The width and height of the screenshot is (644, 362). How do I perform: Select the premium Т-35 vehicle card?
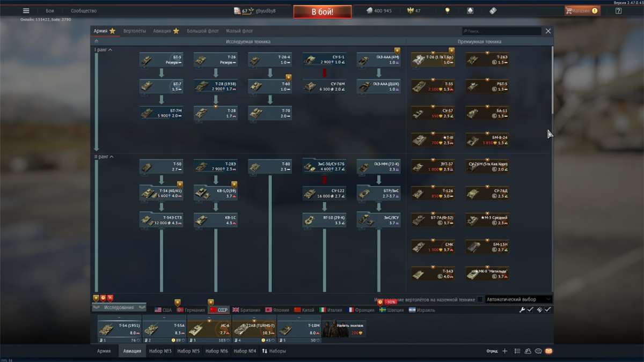tap(433, 86)
